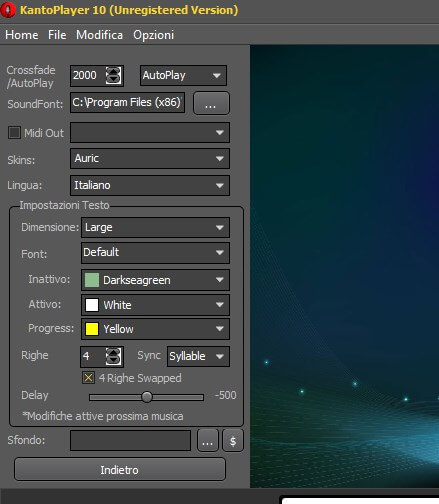Enable the Midi Out checkbox
439x504 pixels.
click(14, 133)
